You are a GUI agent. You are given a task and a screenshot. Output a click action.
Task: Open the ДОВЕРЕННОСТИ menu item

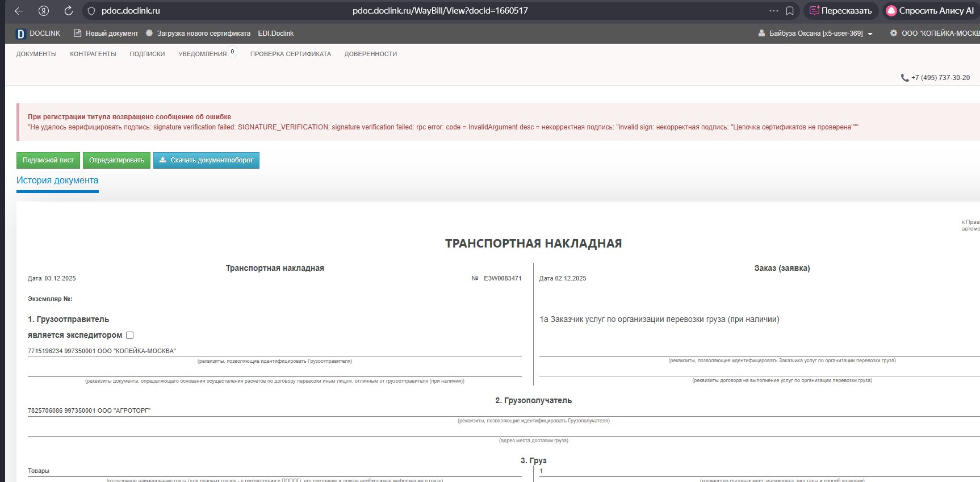(371, 54)
